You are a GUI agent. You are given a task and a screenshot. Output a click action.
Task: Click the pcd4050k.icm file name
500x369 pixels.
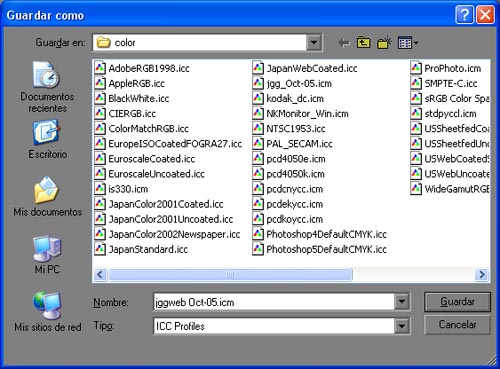pos(295,174)
